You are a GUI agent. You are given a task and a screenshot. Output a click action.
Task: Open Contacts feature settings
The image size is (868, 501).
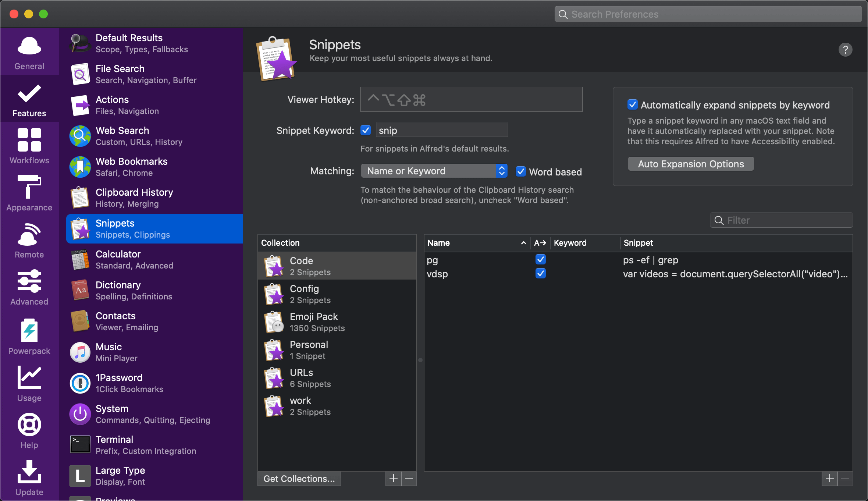point(154,321)
